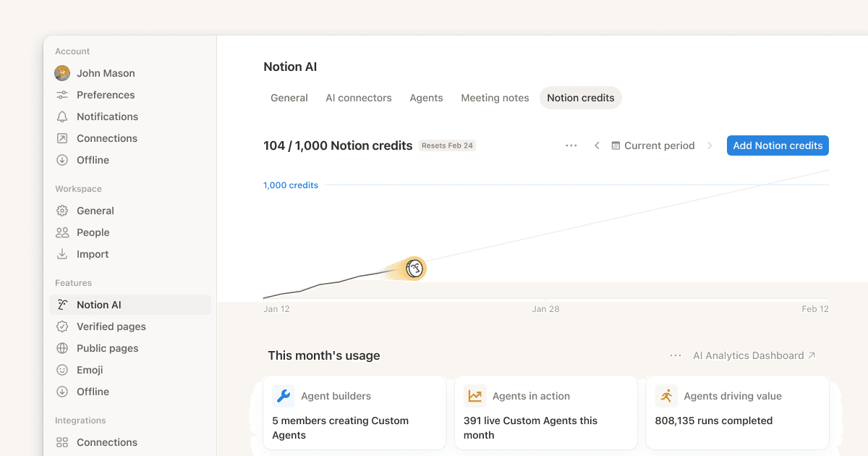Click the Integrations Connections grid icon
This screenshot has height=456, width=868.
pyautogui.click(x=62, y=442)
